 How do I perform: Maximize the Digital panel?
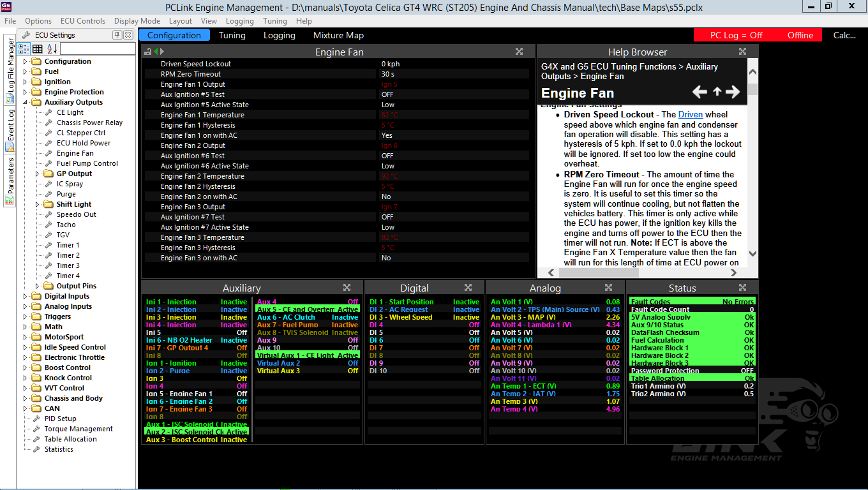tap(468, 288)
